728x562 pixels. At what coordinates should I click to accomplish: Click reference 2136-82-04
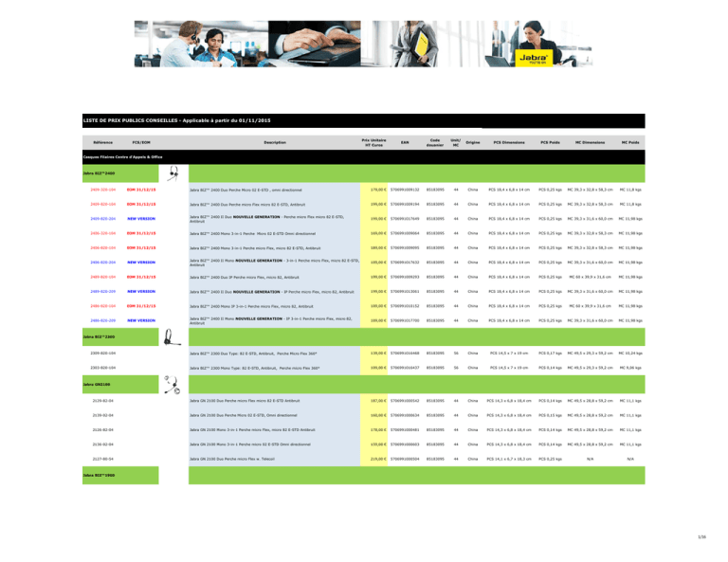point(102,444)
